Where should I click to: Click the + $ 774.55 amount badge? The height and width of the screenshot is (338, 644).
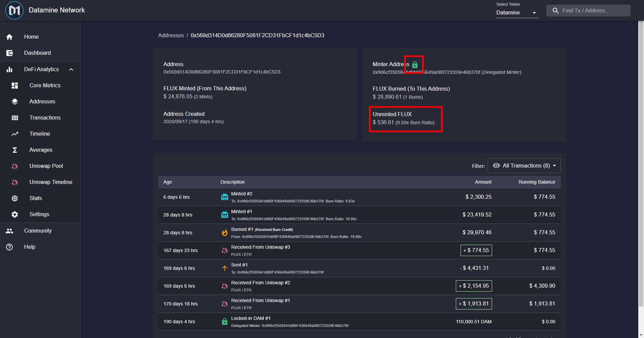pos(476,250)
